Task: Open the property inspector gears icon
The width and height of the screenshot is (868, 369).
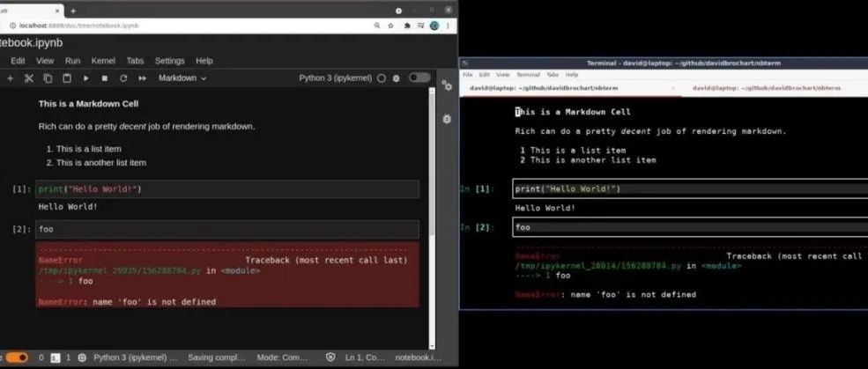Action: (x=447, y=85)
